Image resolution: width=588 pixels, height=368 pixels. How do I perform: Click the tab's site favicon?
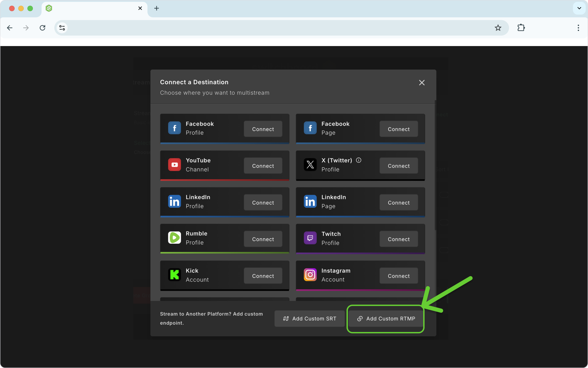49,8
